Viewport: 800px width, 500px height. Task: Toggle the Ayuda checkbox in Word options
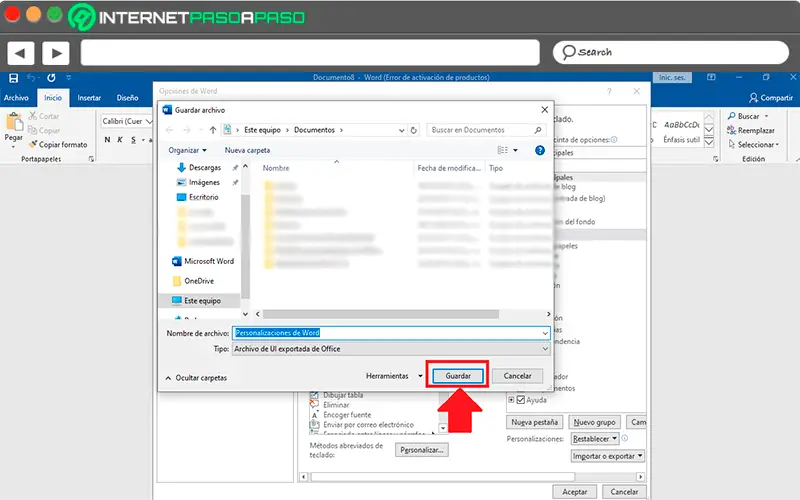point(521,400)
